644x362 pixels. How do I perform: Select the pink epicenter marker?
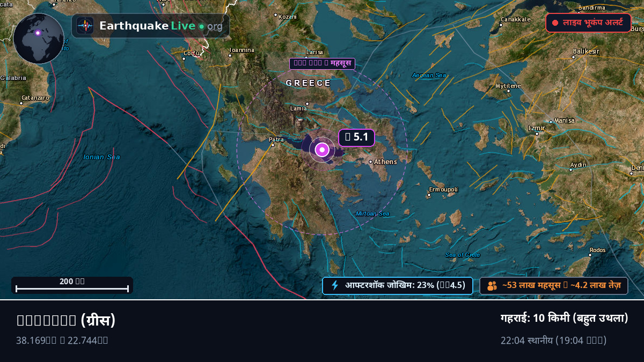[x=322, y=150]
